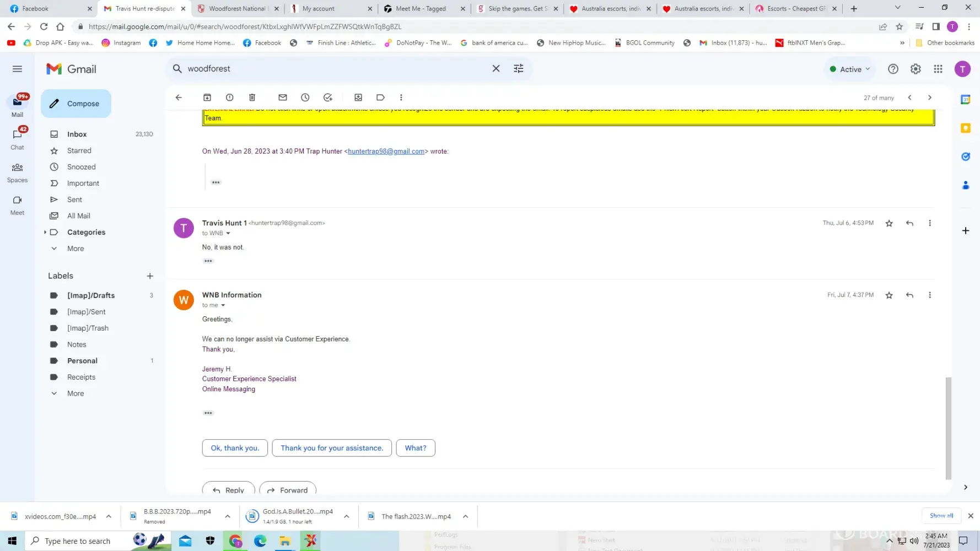Screen dimensions: 980x551
Task: Delete the conversation with trash icon
Action: (252, 98)
